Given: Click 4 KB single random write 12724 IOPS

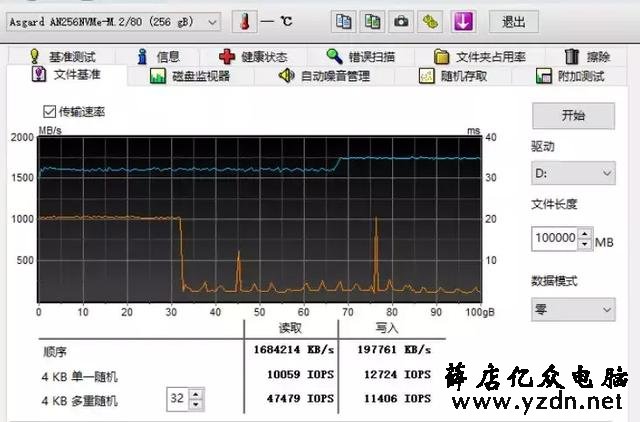Looking at the screenshot, I should pos(398,375).
